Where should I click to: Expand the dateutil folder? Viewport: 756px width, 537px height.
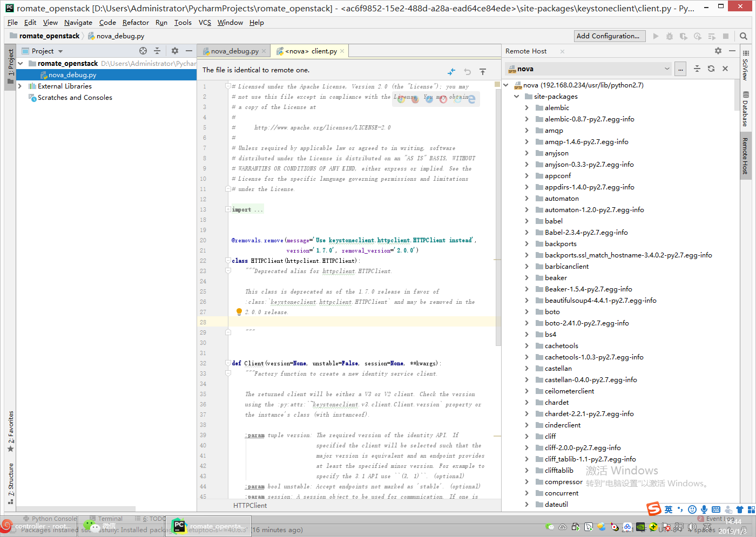coord(527,505)
